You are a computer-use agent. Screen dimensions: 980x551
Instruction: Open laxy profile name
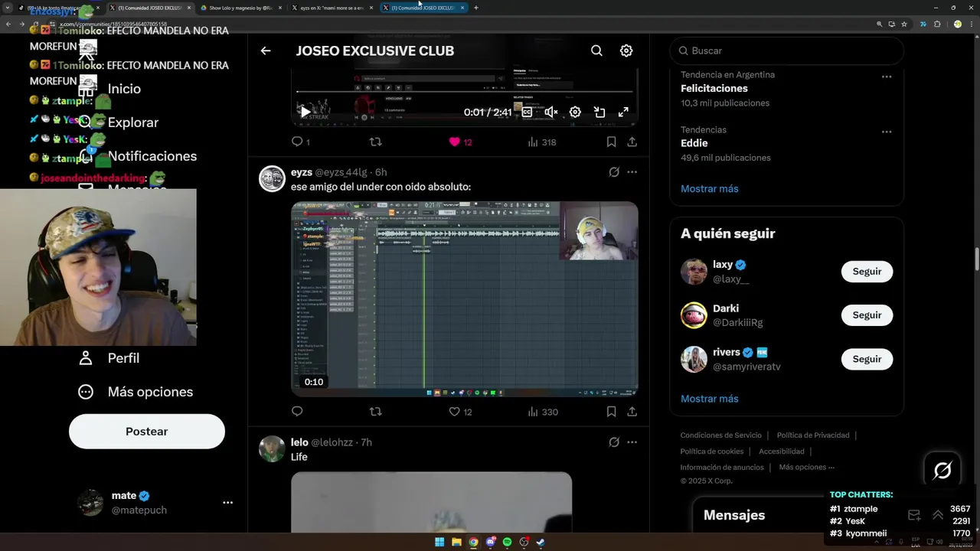723,265
